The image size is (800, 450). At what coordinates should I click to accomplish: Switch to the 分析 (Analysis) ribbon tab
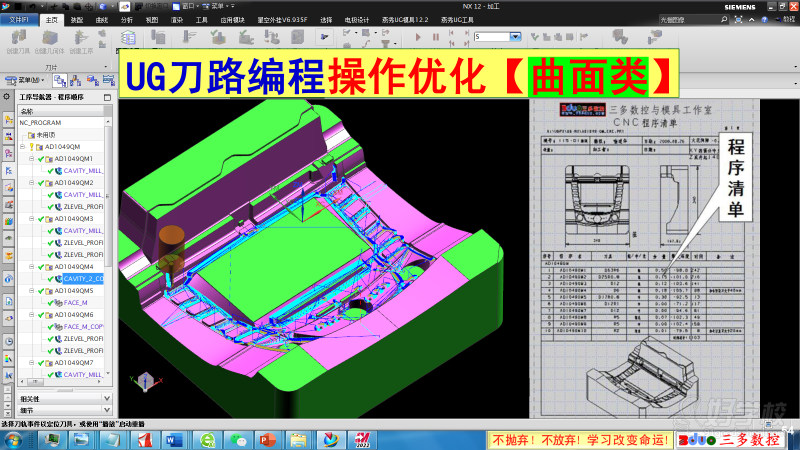coord(126,19)
